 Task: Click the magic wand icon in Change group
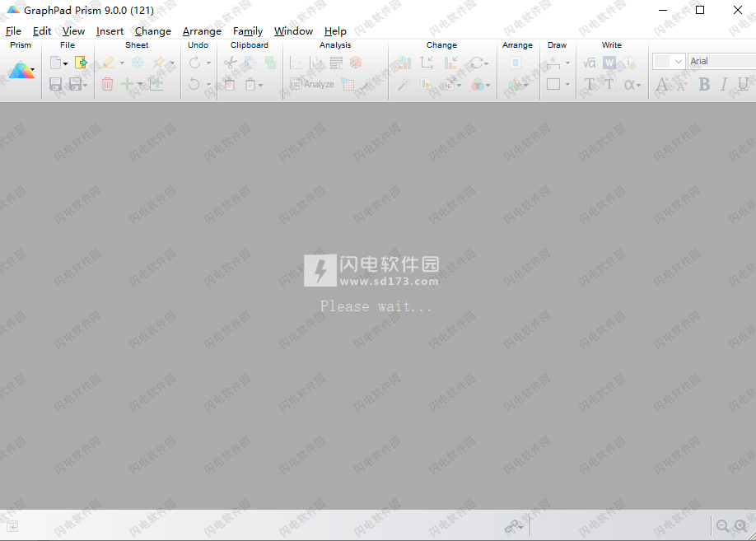click(x=404, y=84)
